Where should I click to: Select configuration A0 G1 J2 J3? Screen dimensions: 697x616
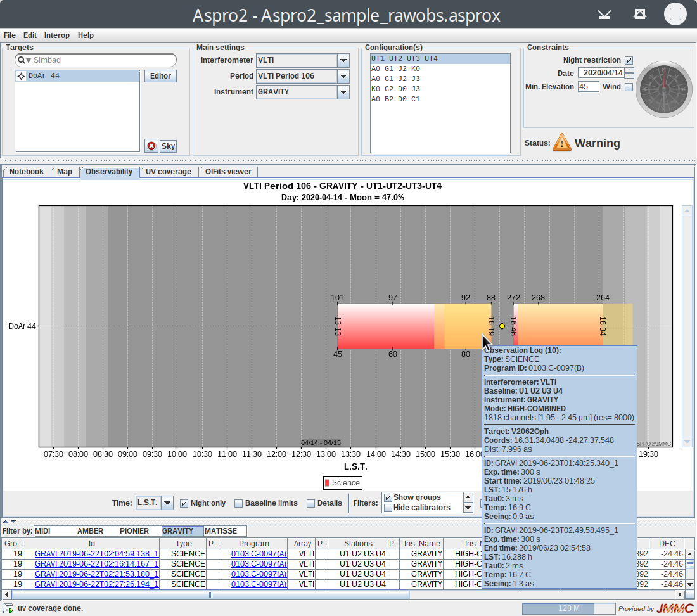click(440, 79)
